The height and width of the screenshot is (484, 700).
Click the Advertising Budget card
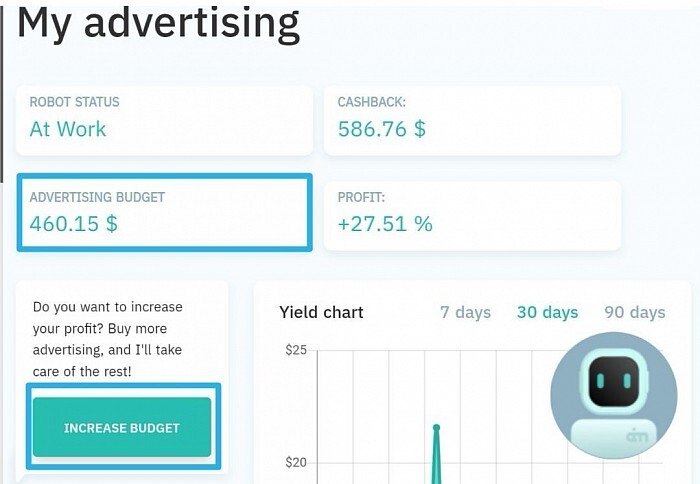pyautogui.click(x=165, y=213)
